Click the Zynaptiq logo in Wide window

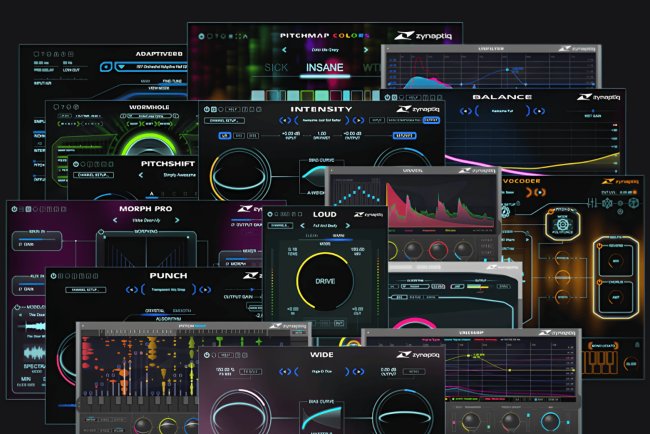click(418, 355)
